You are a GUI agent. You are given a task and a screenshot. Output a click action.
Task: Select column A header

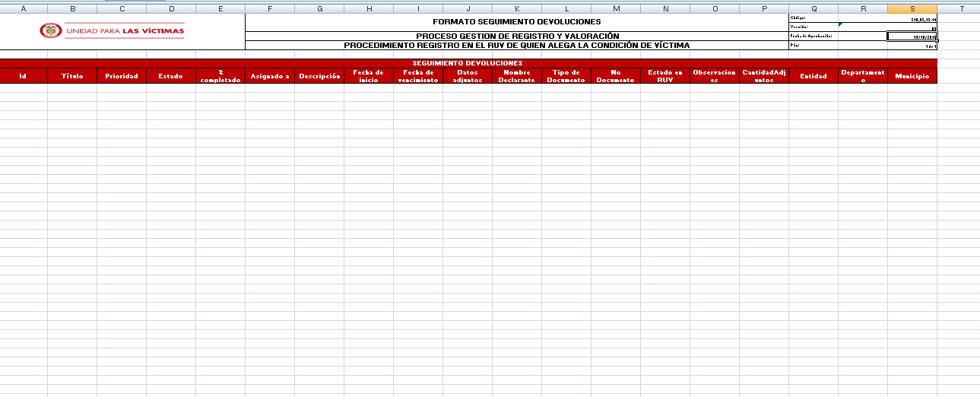click(23, 8)
